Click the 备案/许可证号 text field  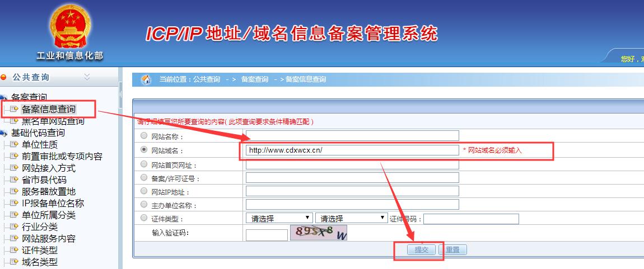pyautogui.click(x=352, y=177)
